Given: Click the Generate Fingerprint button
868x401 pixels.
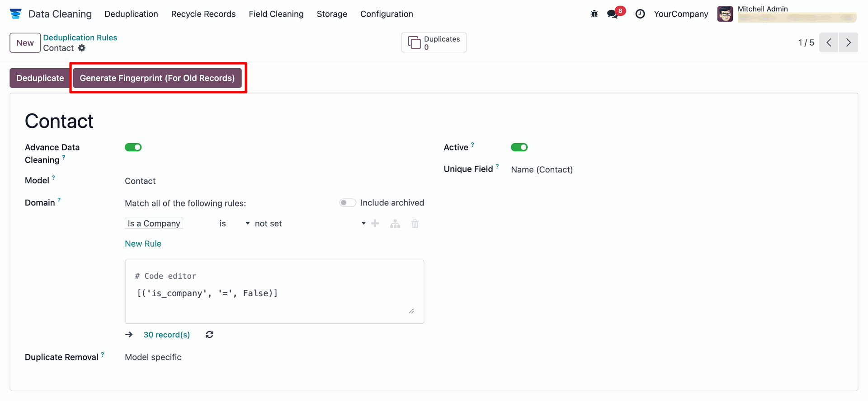Looking at the screenshot, I should pos(157,78).
